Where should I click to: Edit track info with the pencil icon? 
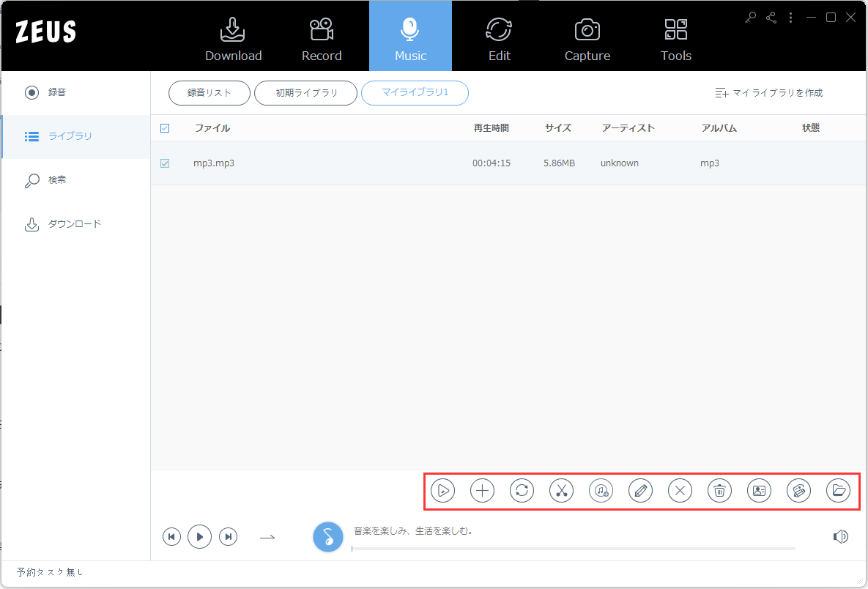pyautogui.click(x=640, y=490)
